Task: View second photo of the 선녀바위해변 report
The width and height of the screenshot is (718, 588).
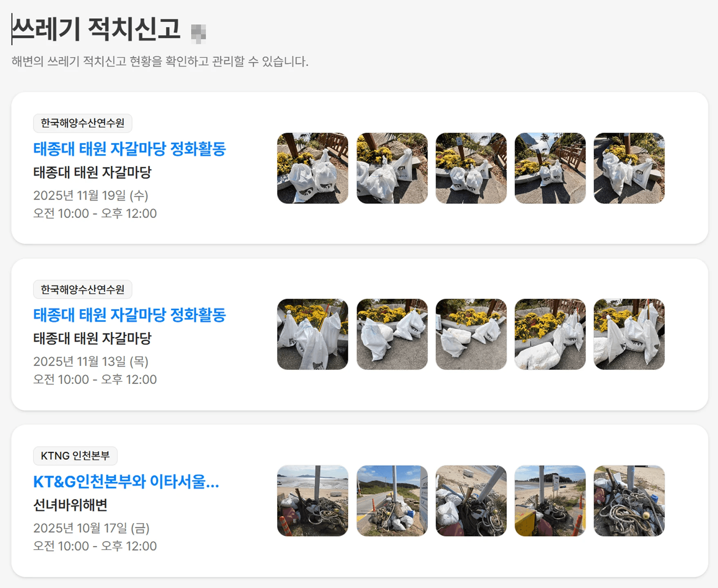Action: (392, 501)
